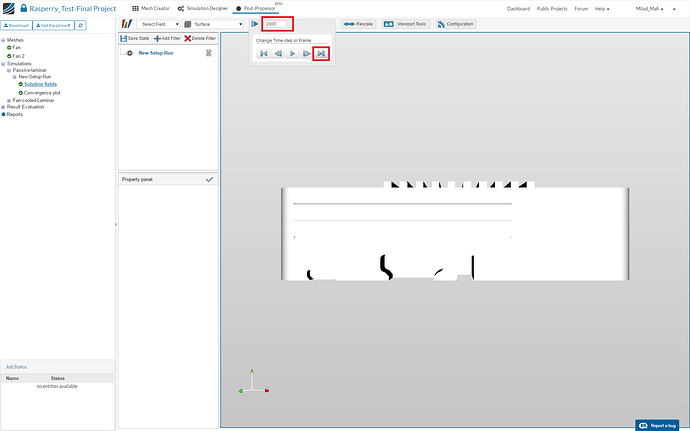This screenshot has width=690, height=431.
Task: Collapse the New-Setup-Run tree node
Action: [15, 77]
